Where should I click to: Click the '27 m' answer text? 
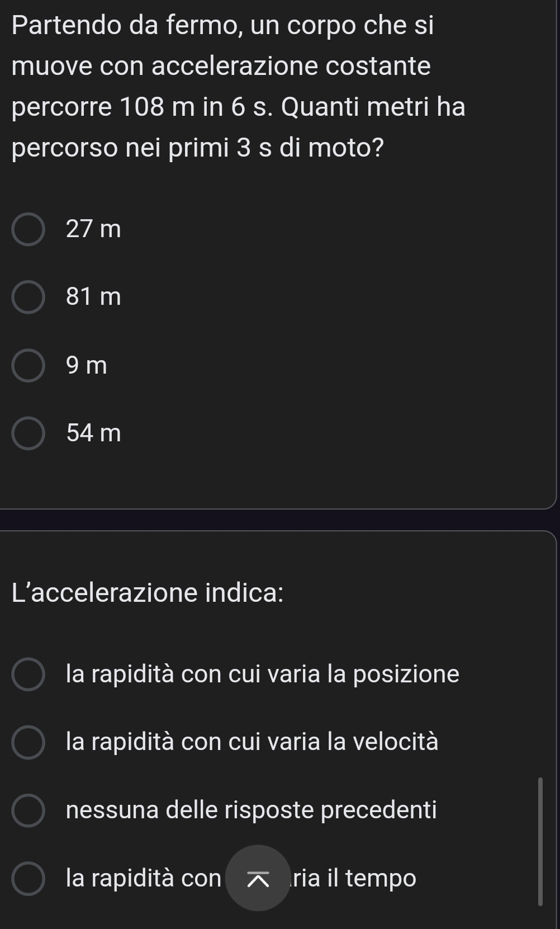93,229
